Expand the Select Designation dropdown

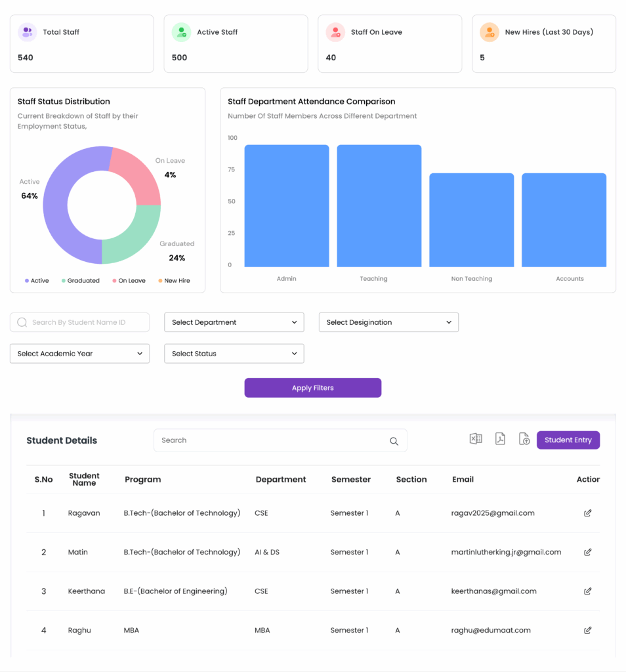click(x=388, y=322)
